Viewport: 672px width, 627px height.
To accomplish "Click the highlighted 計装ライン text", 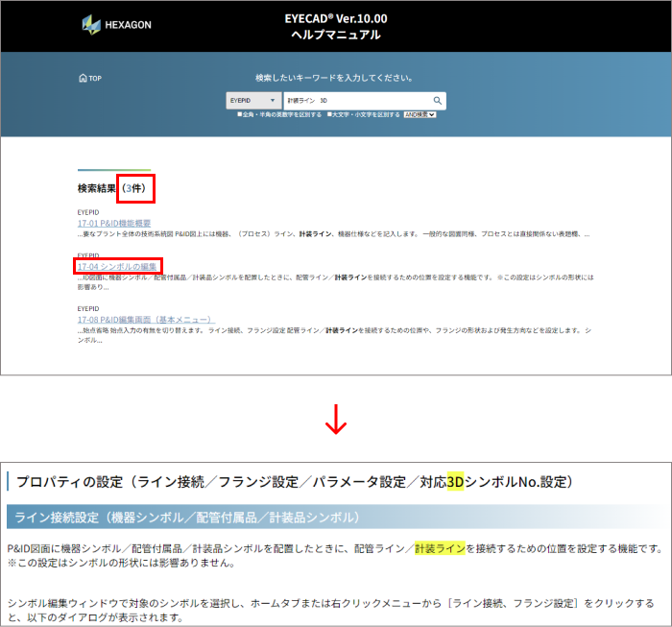I will tap(440, 548).
